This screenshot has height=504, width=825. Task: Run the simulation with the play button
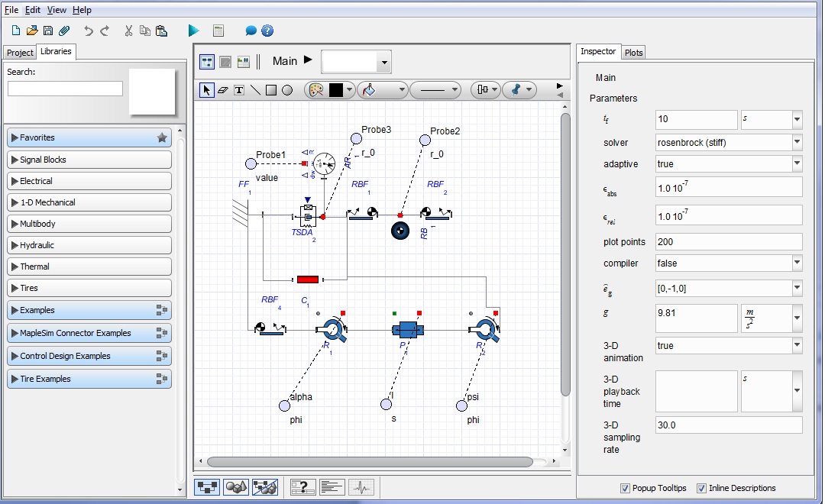click(x=193, y=31)
